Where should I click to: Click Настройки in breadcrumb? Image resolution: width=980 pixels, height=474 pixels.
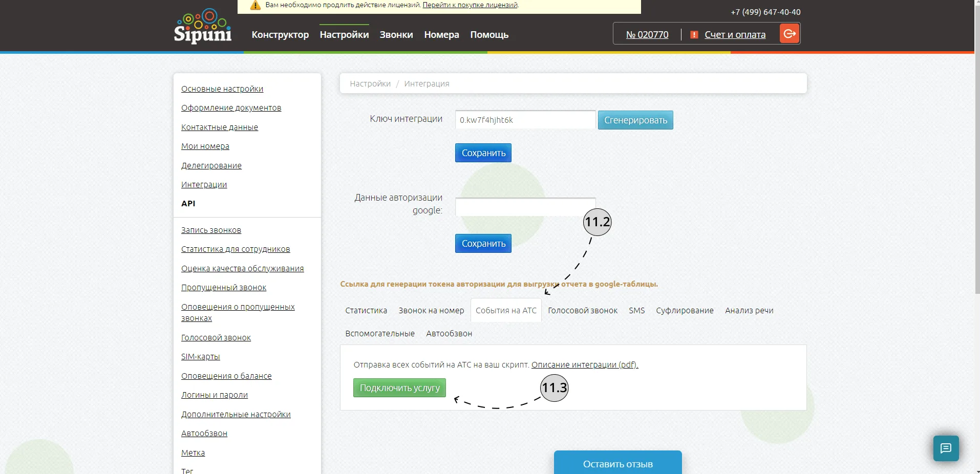click(x=370, y=83)
